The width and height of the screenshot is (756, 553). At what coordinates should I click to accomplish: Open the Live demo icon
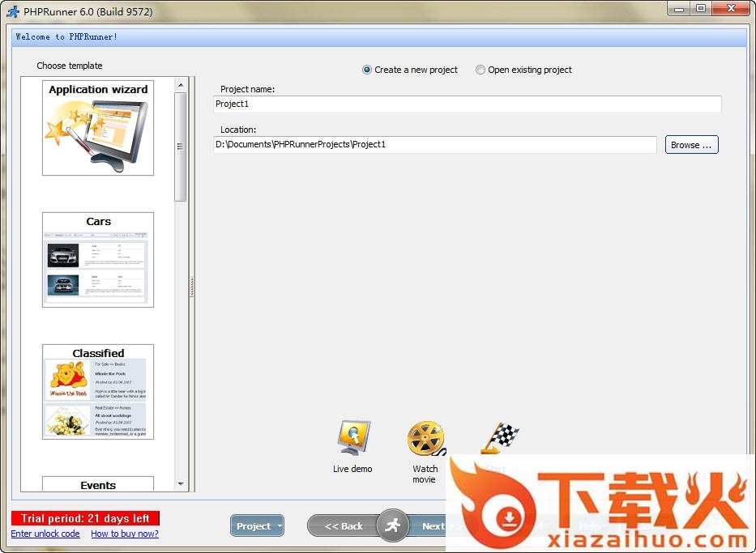tap(353, 437)
